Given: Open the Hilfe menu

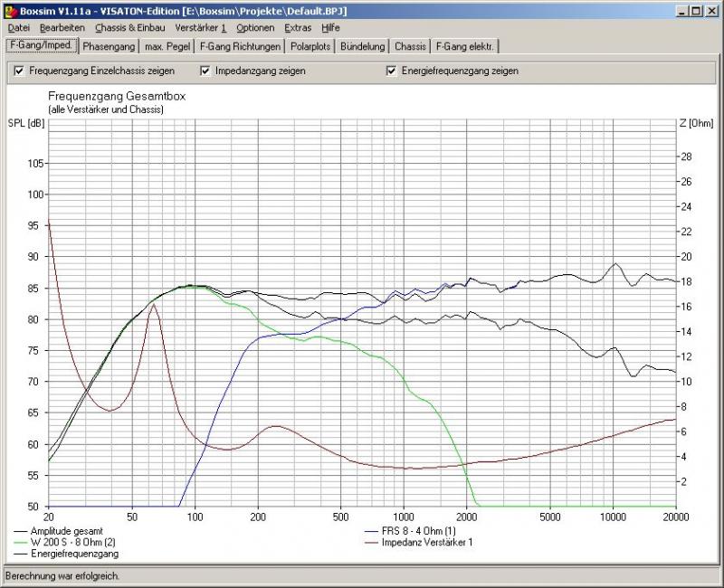Looking at the screenshot, I should 330,28.
